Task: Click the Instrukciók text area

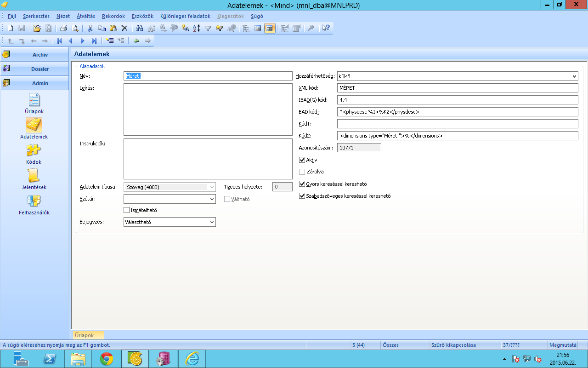Action: coord(208,159)
